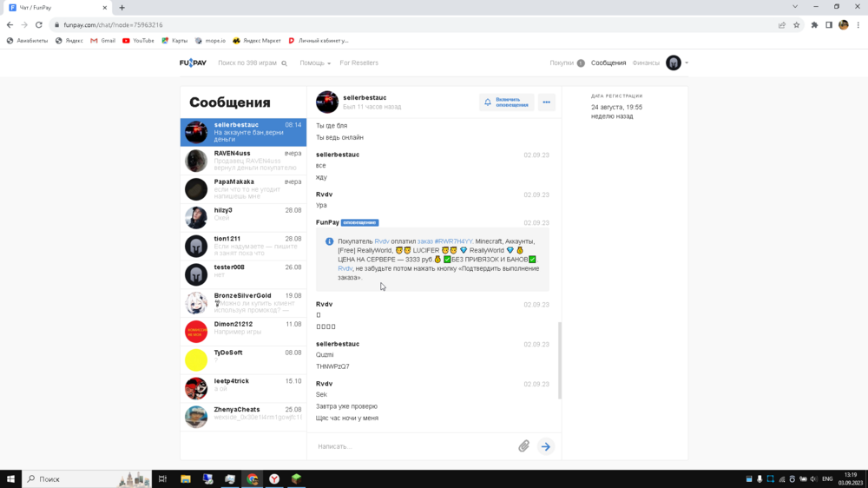Open File Explorer from taskbar
868x488 pixels.
point(186,478)
